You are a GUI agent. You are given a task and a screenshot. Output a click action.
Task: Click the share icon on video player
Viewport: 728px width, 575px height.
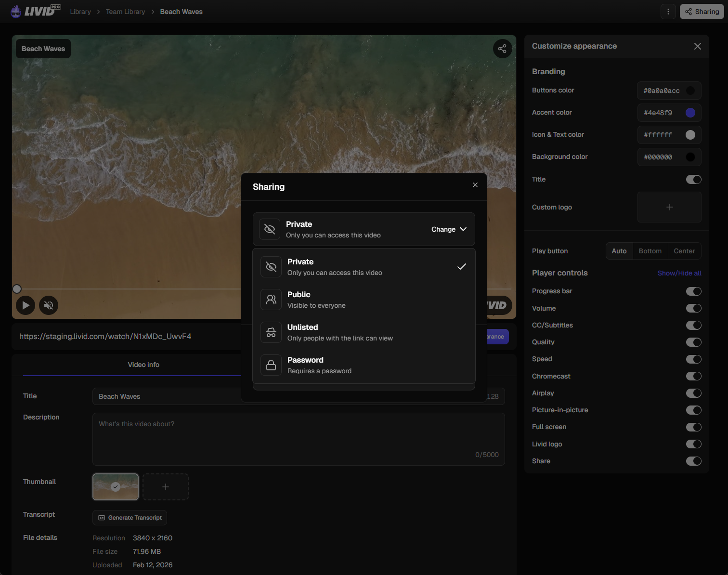502,49
